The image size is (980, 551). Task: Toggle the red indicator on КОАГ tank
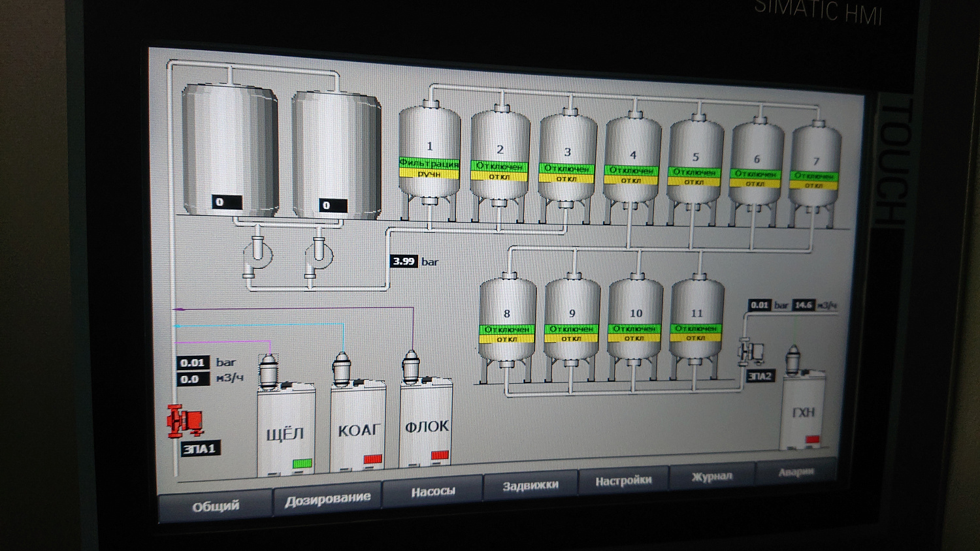click(372, 459)
